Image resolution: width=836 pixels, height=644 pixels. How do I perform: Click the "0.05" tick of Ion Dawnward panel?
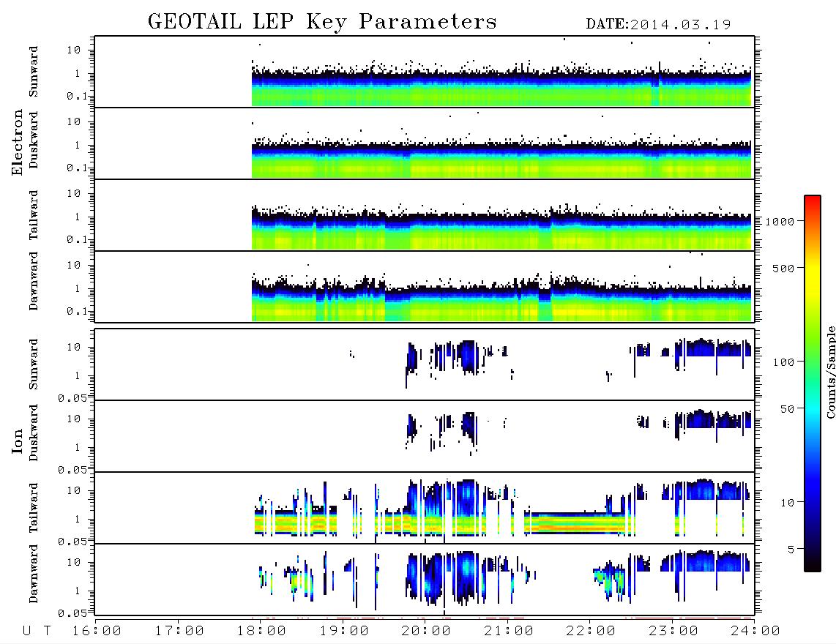pos(72,613)
